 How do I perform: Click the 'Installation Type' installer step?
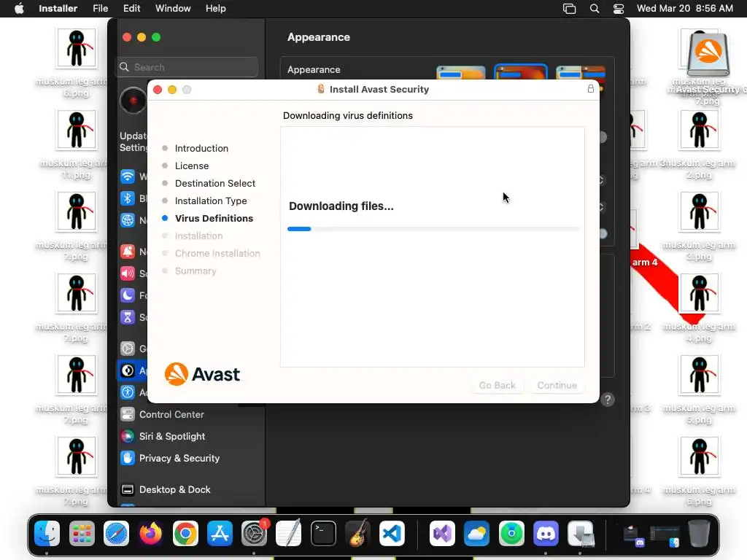211,201
